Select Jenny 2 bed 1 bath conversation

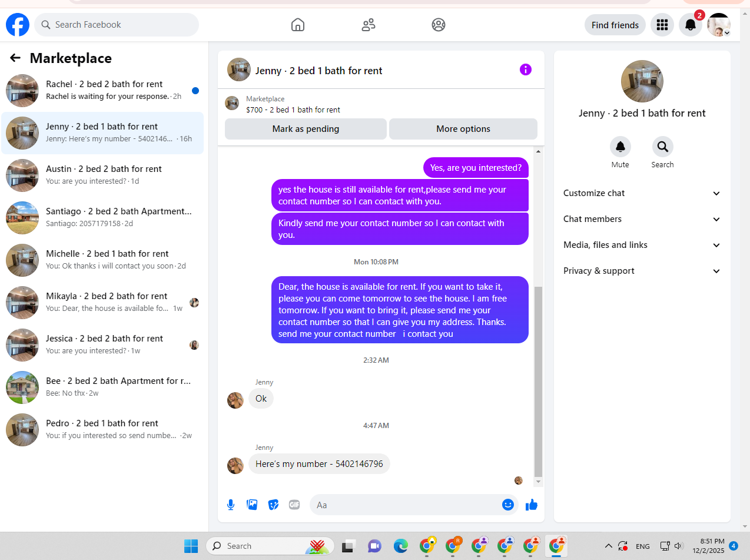[102, 133]
